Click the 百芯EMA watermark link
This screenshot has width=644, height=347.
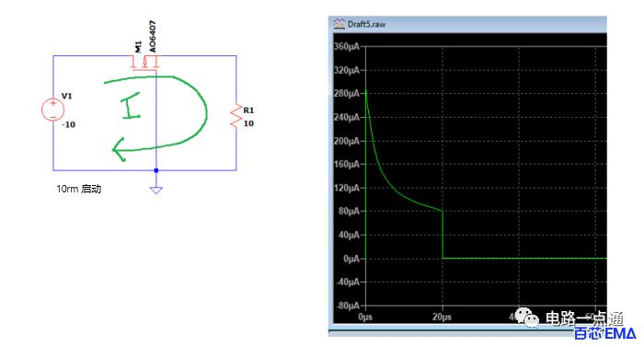click(605, 333)
